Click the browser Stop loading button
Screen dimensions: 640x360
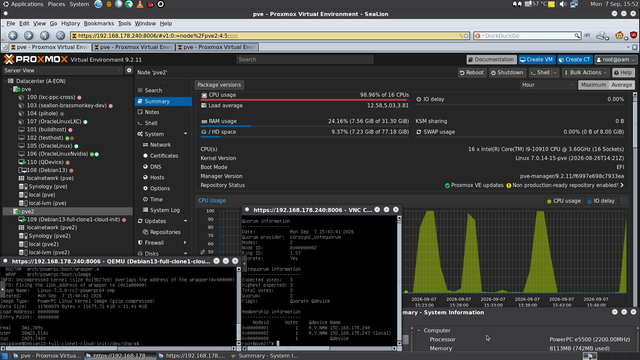(x=60, y=36)
